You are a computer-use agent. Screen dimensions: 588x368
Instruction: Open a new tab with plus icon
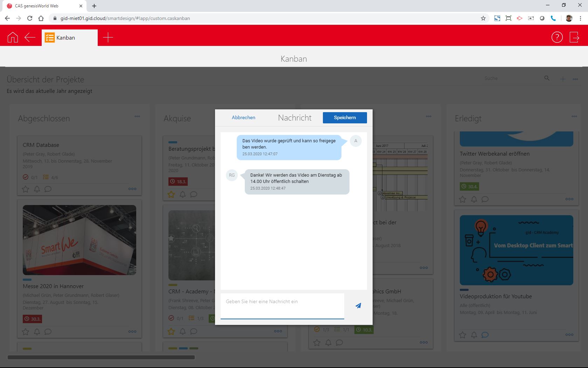coord(108,37)
